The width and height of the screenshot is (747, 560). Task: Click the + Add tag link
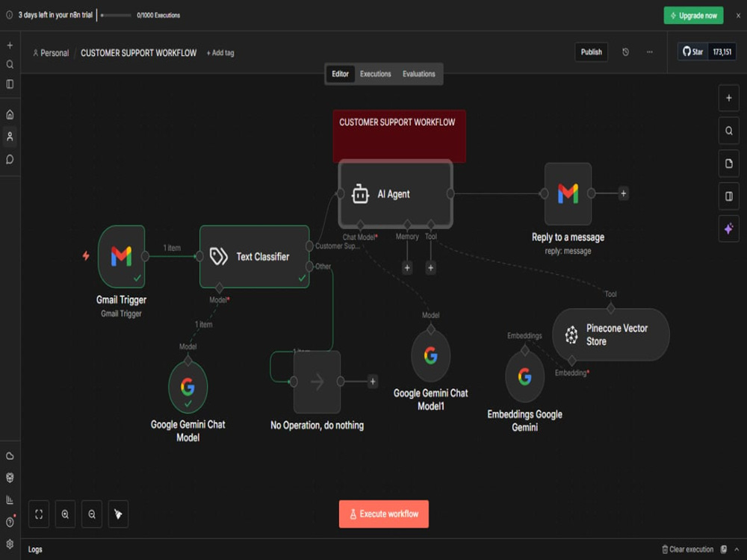tap(220, 53)
